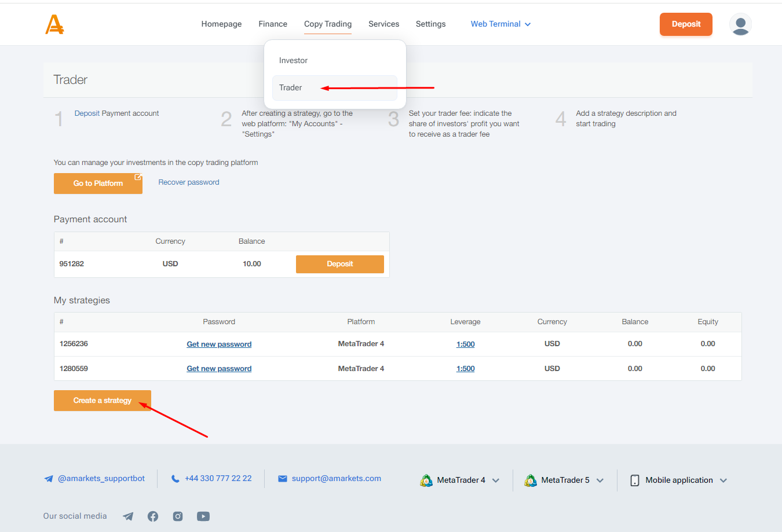Click the MetaTrader 5 footer icon

pos(530,480)
